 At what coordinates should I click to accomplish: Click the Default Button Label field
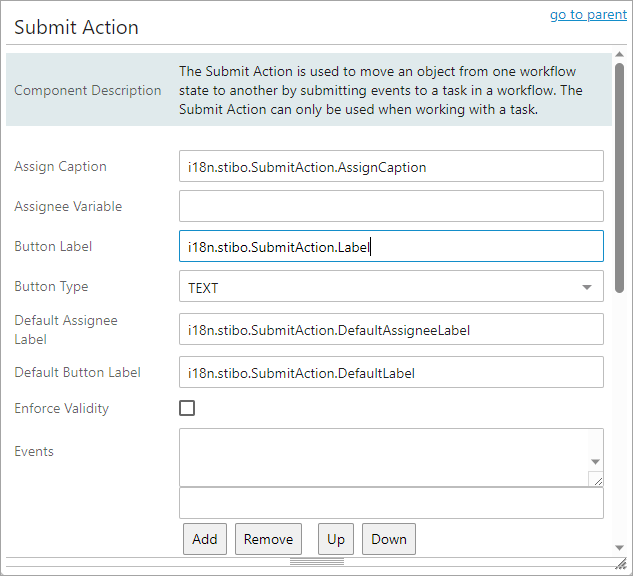[391, 372]
